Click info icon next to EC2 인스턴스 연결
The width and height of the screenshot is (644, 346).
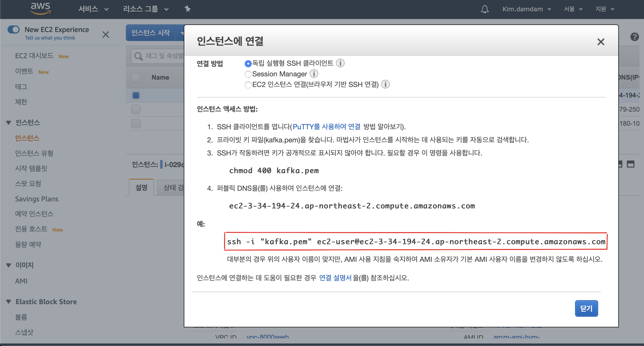coord(385,84)
